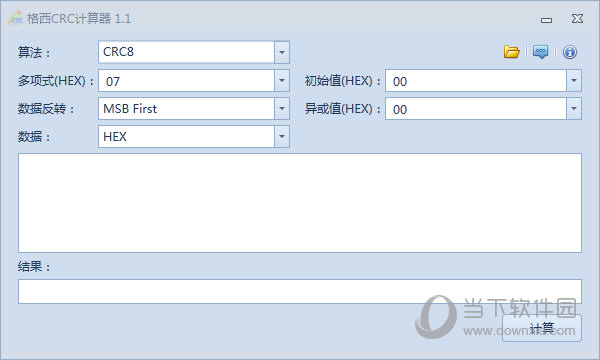
Task: Click the 异或值 field showing 00
Action: (x=476, y=108)
